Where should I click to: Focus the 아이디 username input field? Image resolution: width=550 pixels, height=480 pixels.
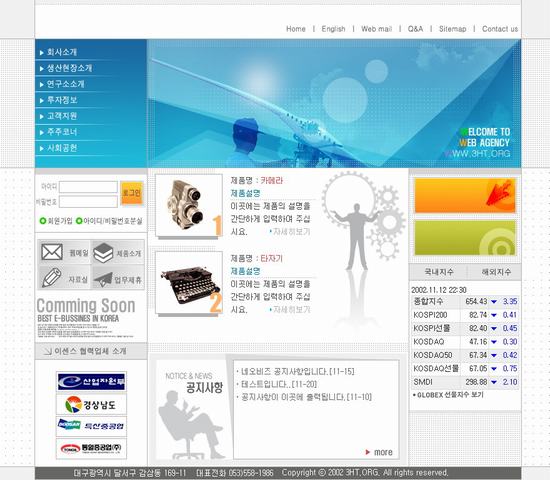(x=88, y=187)
